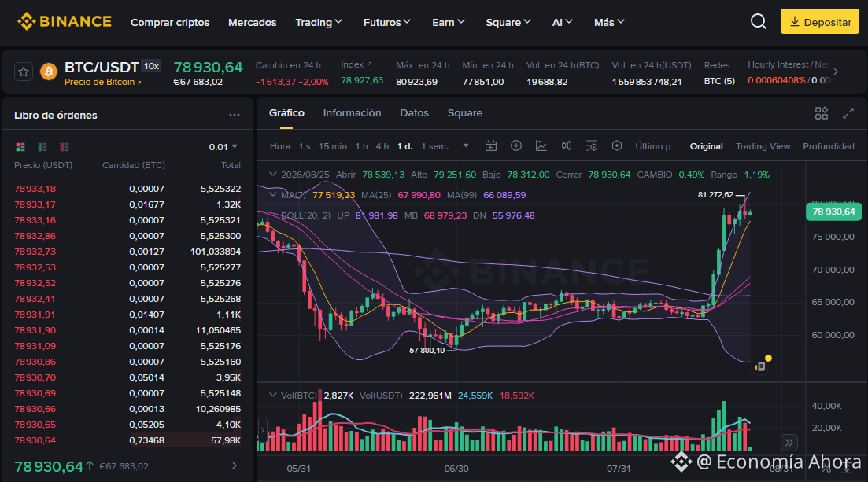The image size is (868, 482).
Task: Open the technical indicators icon
Action: 541,146
